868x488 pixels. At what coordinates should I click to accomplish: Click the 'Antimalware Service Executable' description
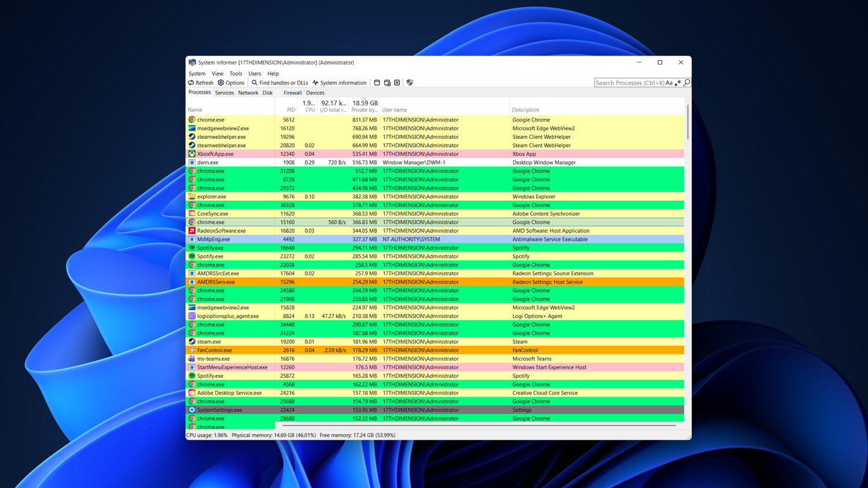550,239
